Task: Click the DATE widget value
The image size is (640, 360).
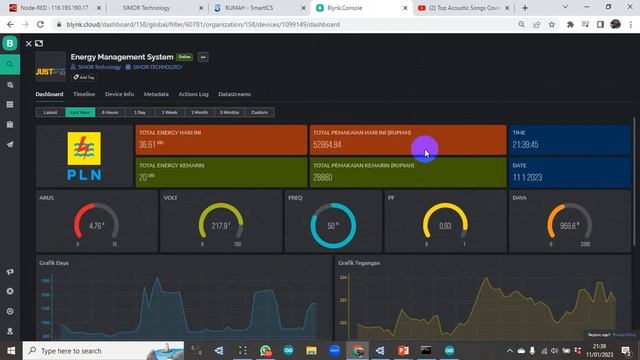Action: click(x=527, y=178)
